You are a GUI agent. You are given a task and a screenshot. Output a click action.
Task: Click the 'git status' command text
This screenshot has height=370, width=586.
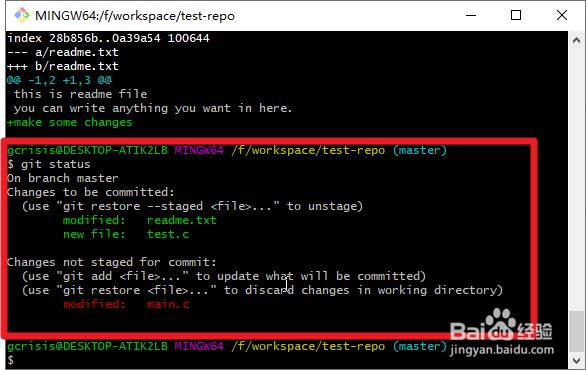[55, 164]
